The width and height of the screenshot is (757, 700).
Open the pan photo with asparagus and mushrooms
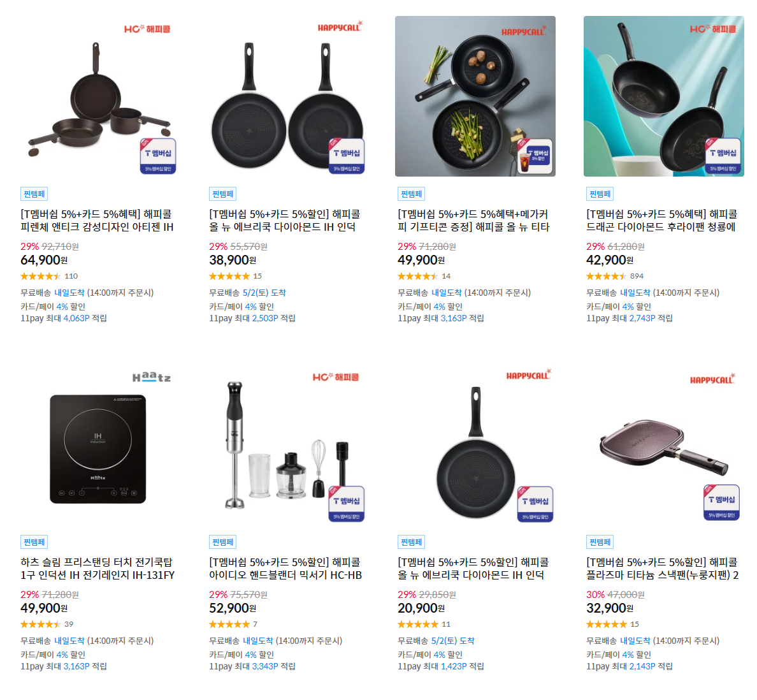475,96
